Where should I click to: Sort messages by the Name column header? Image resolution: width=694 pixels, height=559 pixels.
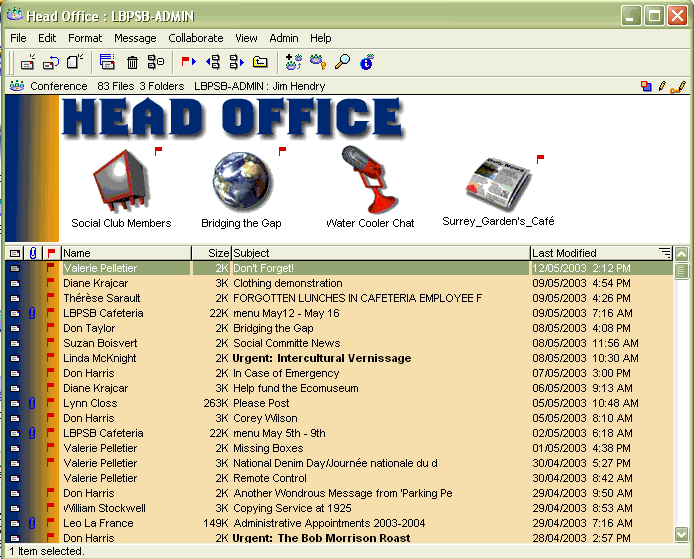tap(125, 253)
